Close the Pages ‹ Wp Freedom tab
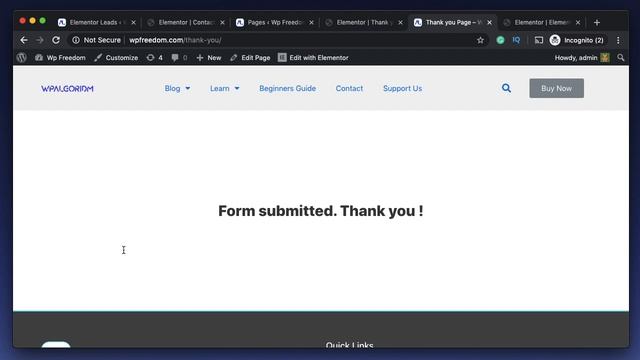Screen dimensions: 640x360 coord(311,22)
